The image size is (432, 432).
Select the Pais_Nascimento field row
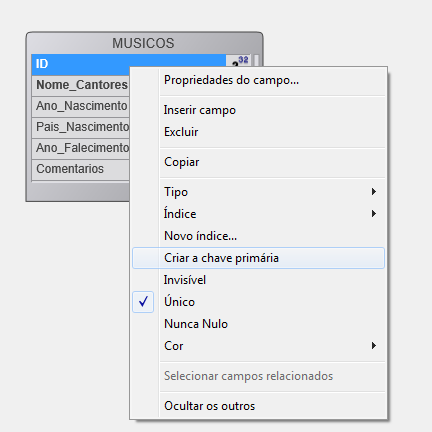[x=81, y=127]
